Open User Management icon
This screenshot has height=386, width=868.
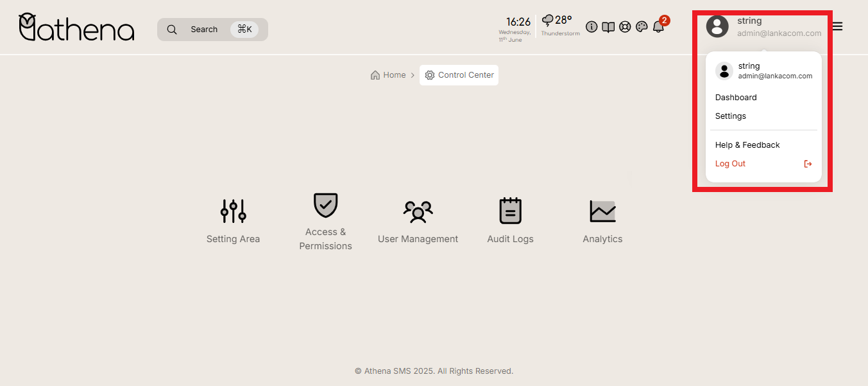click(418, 211)
